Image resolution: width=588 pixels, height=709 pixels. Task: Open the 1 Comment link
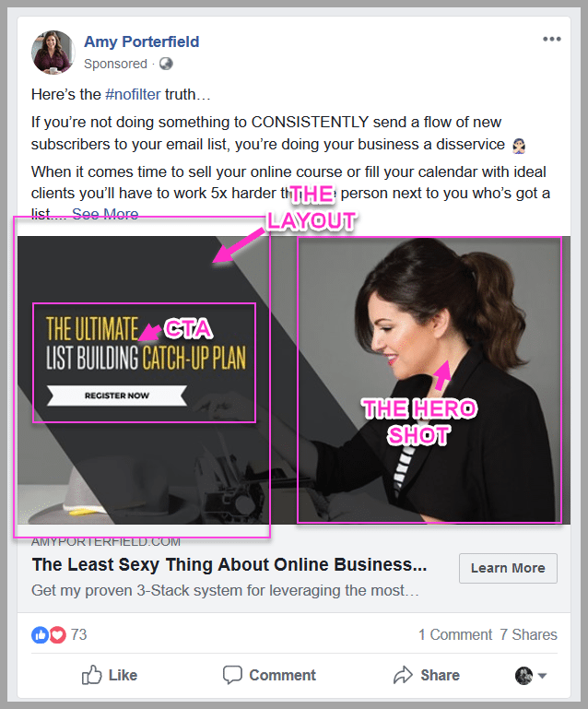pos(455,635)
